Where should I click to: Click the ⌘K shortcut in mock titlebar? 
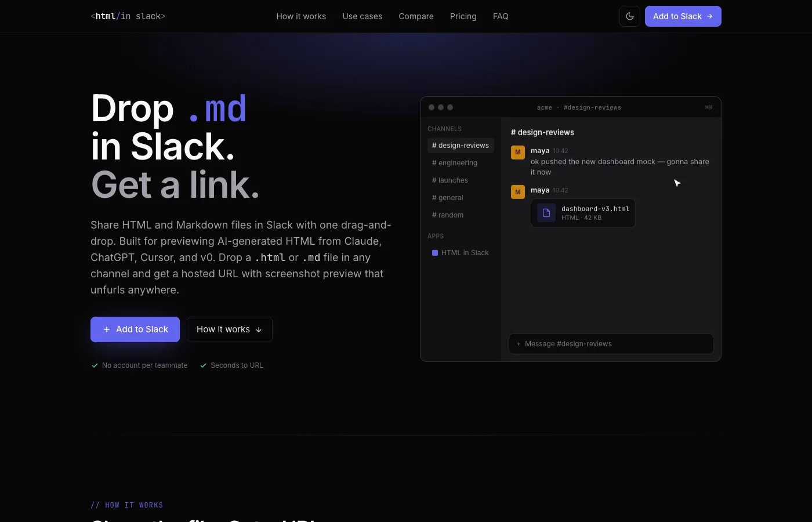coord(709,107)
